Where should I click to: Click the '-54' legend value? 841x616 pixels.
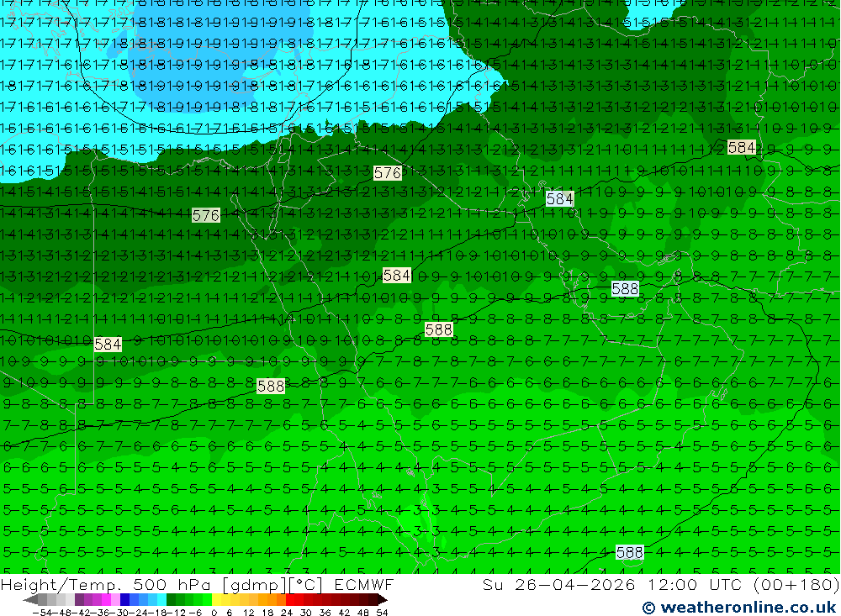point(42,613)
